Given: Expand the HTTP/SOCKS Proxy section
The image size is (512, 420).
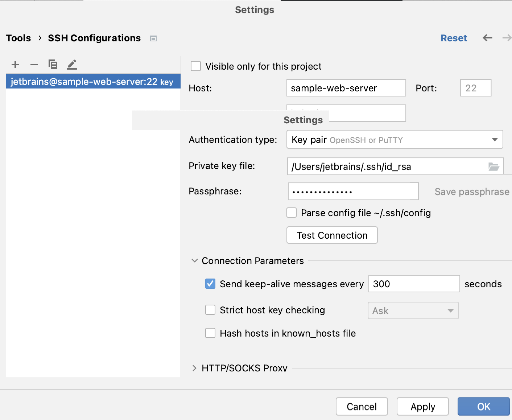Looking at the screenshot, I should pyautogui.click(x=195, y=368).
